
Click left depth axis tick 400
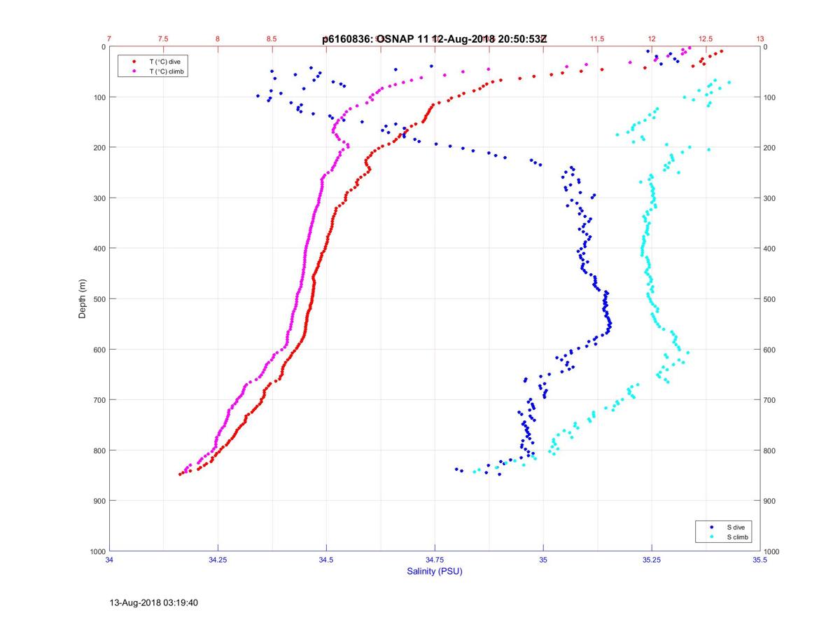coord(99,249)
